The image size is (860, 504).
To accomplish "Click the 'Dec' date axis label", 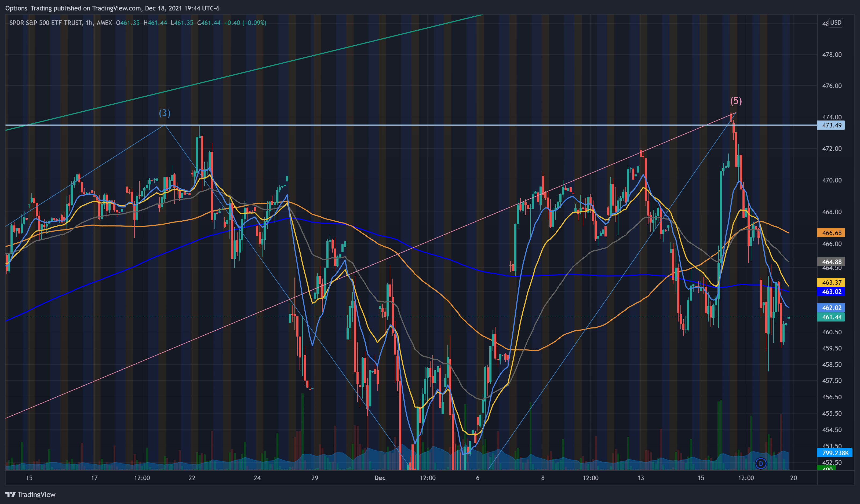I will [x=380, y=478].
